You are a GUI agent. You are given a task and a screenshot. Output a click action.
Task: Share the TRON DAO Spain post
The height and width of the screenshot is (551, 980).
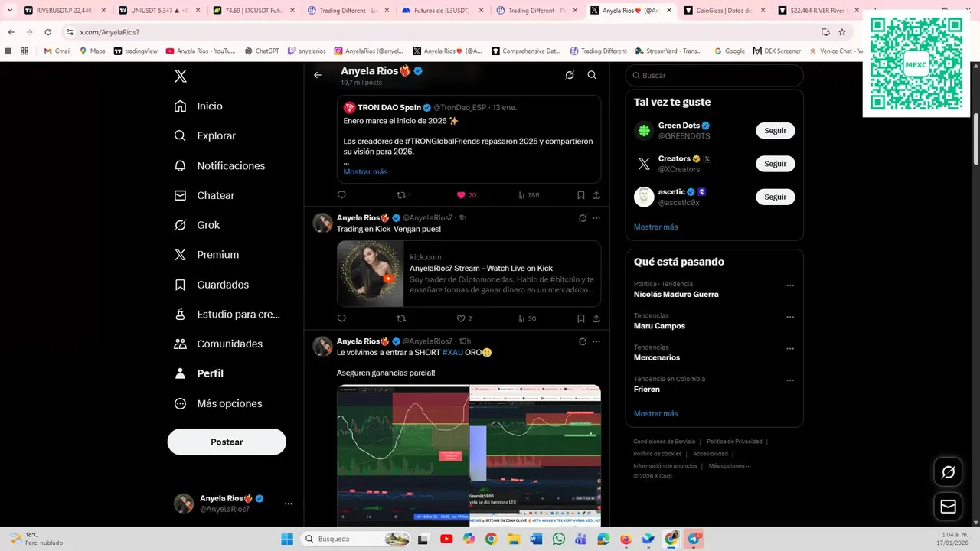[x=596, y=195]
